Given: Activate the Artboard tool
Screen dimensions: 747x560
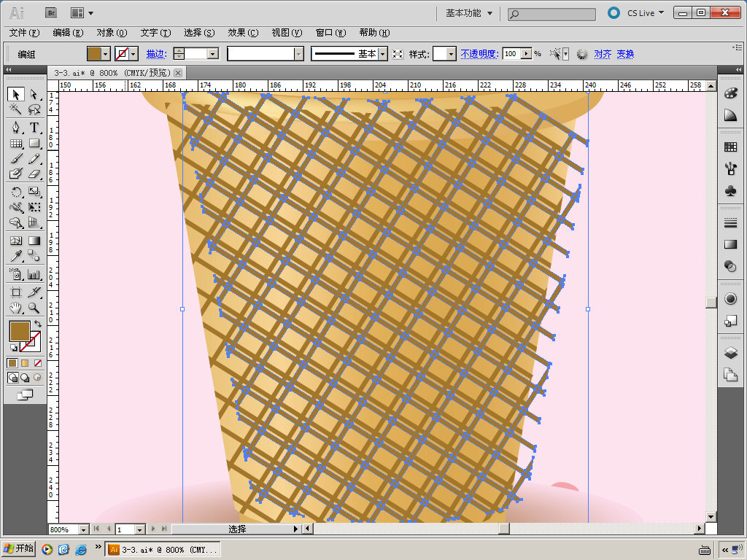Looking at the screenshot, I should (x=16, y=292).
